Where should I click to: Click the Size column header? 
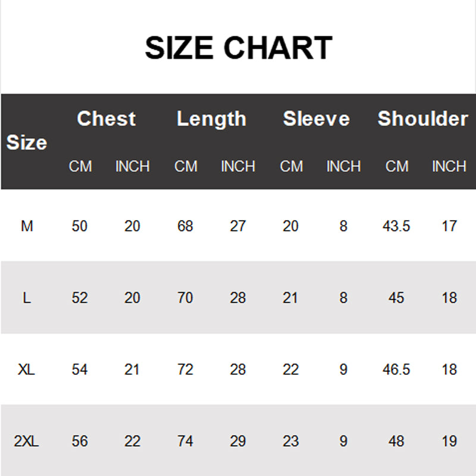[27, 143]
